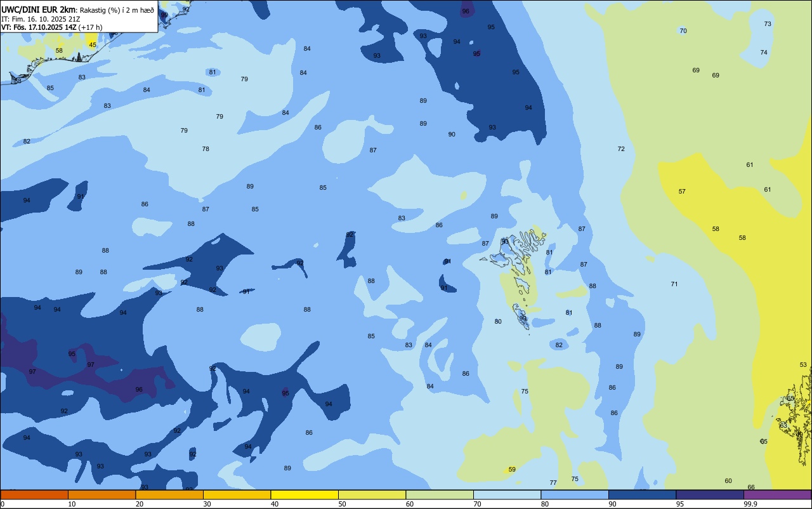
Task: Click the '99.9' legend tick label
Action: point(750,504)
